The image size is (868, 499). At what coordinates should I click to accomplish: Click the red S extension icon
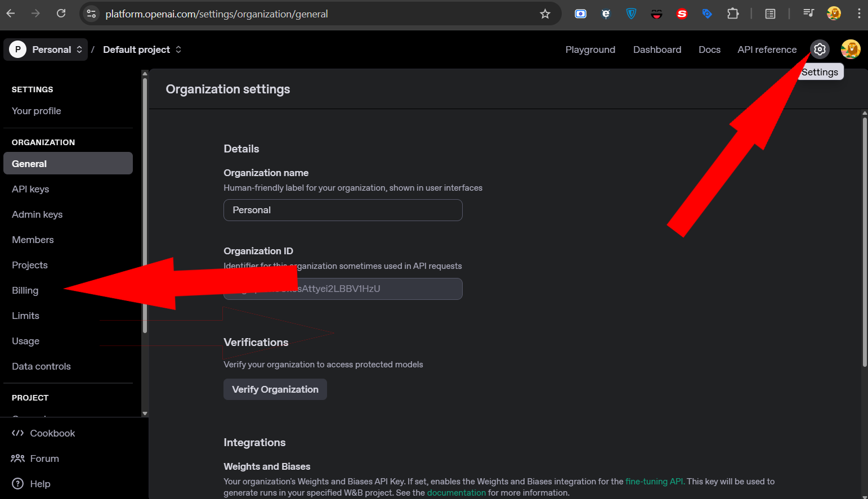point(682,14)
